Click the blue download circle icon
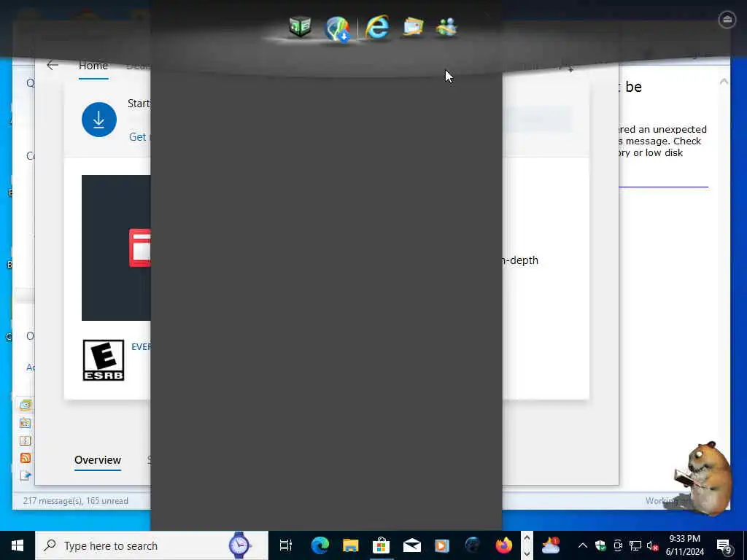Screen dimensions: 747x560 pos(99,120)
